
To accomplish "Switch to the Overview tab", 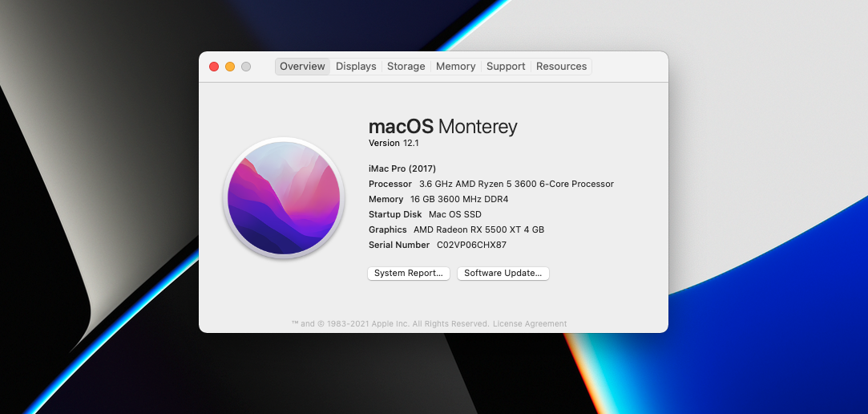I will pyautogui.click(x=302, y=67).
